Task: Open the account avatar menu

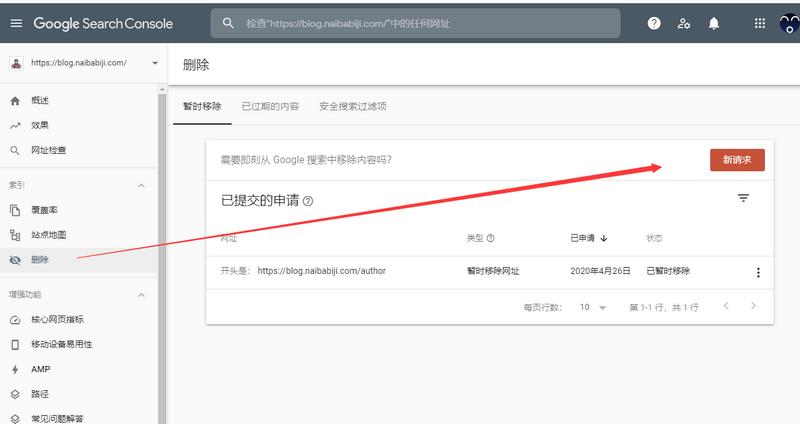Action: tap(789, 23)
